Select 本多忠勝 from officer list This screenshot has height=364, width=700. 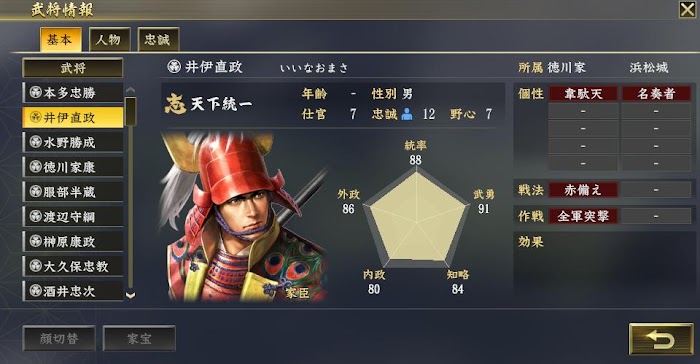click(73, 92)
